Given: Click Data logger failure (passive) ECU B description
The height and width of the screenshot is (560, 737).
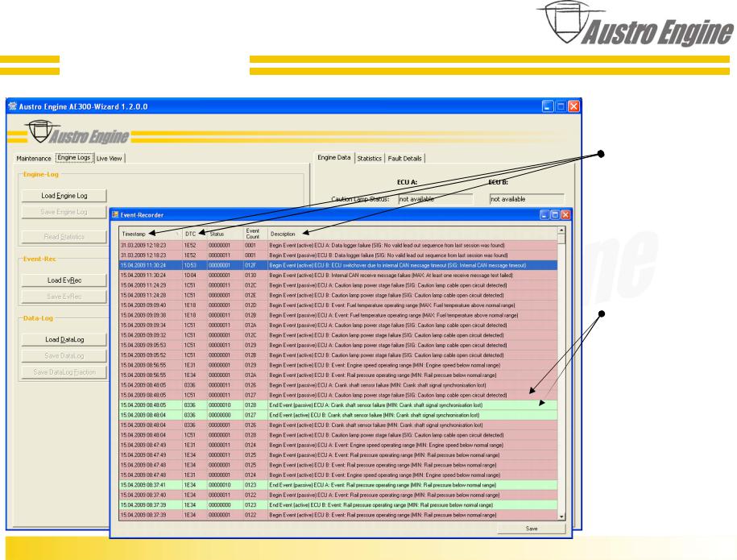Looking at the screenshot, I should point(388,255).
